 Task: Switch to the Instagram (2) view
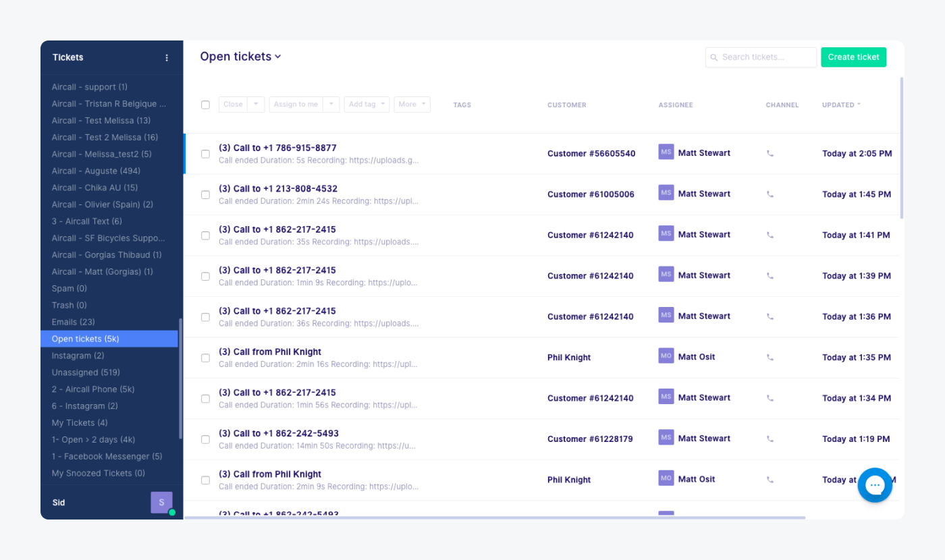click(x=77, y=355)
